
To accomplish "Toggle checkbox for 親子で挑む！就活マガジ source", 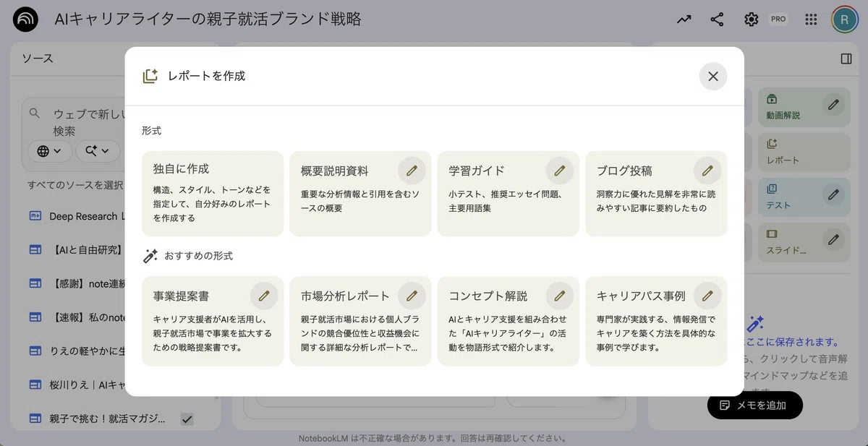I will [187, 419].
